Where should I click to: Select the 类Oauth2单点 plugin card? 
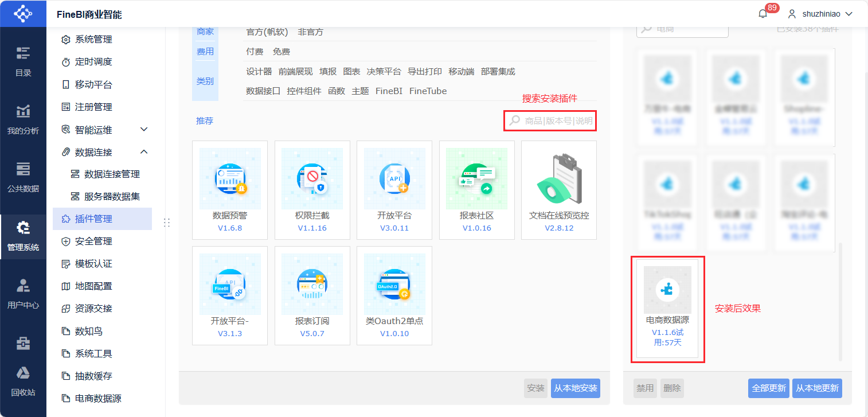tap(394, 296)
